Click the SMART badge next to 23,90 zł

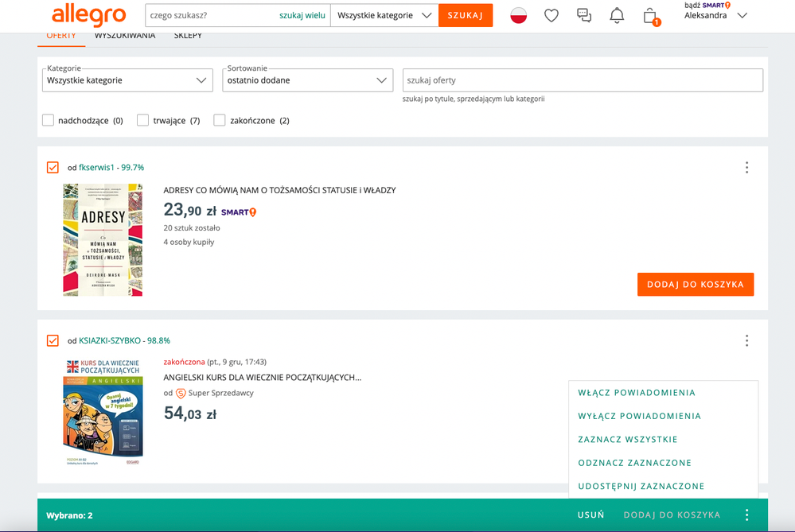(x=239, y=212)
